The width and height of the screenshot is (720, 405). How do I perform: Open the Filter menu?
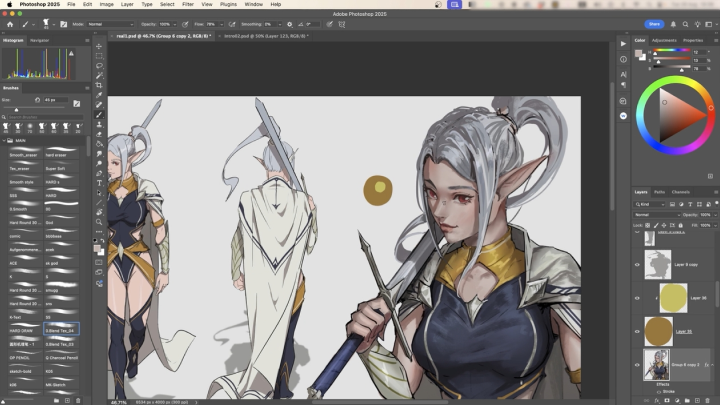click(x=188, y=4)
